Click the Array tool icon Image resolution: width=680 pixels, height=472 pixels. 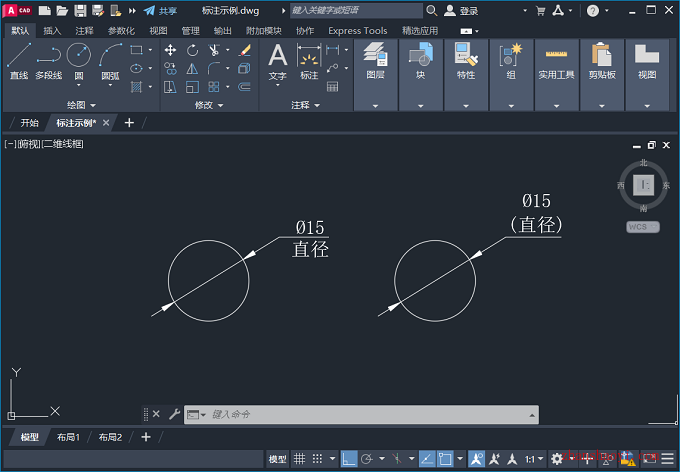pyautogui.click(x=214, y=87)
